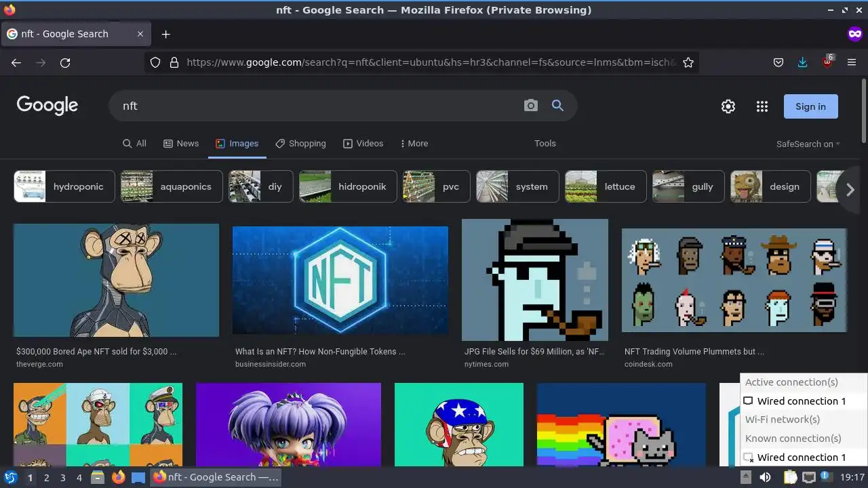This screenshot has width=868, height=488.
Task: Select the design suggestion chip
Action: (x=770, y=186)
